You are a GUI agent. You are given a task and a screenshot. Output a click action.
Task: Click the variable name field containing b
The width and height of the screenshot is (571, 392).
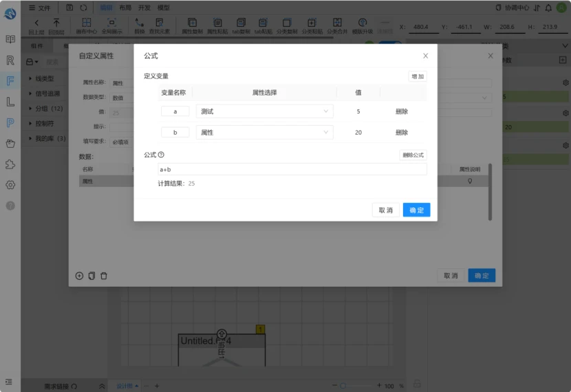[x=175, y=133]
